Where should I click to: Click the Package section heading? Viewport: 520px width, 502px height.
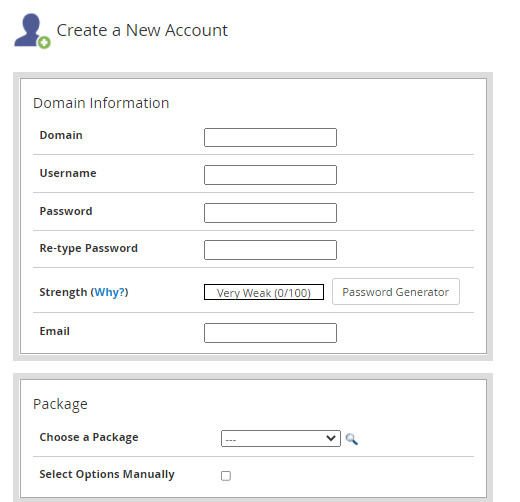(60, 404)
